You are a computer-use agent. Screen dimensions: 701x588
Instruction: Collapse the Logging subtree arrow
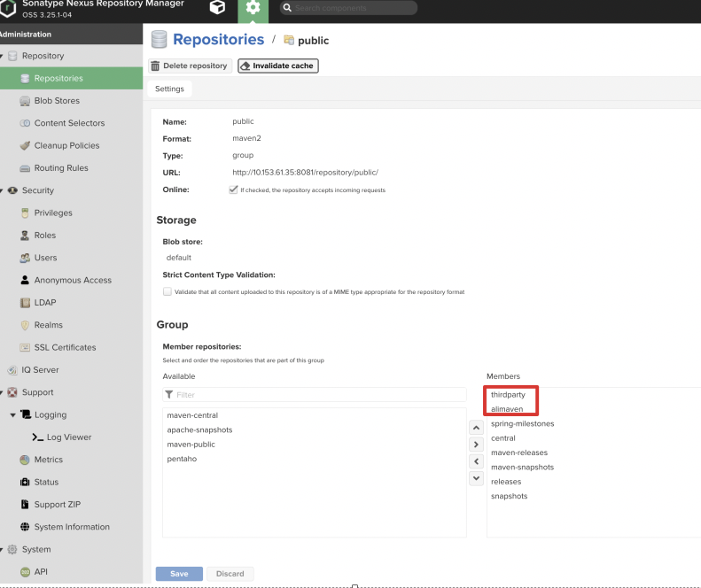tap(13, 415)
